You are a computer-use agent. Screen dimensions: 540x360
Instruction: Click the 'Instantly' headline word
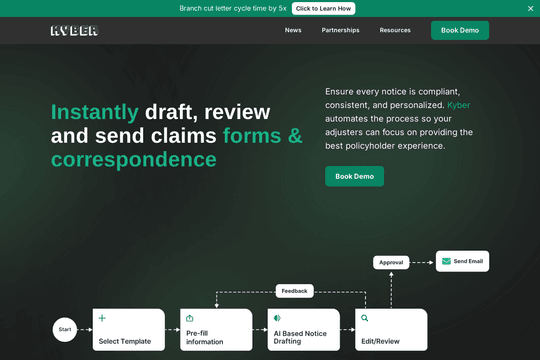coord(95,112)
